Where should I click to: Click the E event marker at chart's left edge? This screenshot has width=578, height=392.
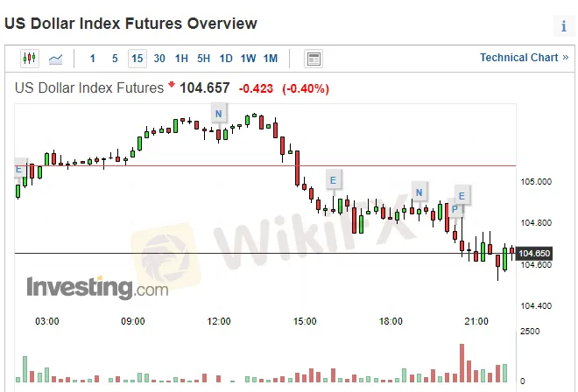point(18,169)
